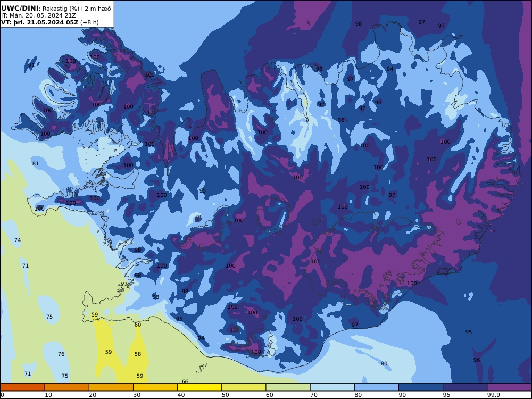
Task: Click the '74' humidity value on the map
Action: pos(18,240)
